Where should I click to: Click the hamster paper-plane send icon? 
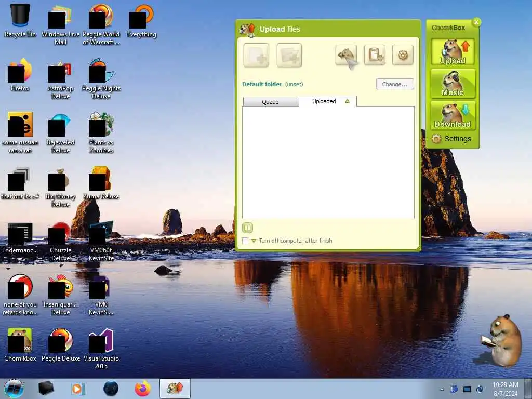coord(346,55)
